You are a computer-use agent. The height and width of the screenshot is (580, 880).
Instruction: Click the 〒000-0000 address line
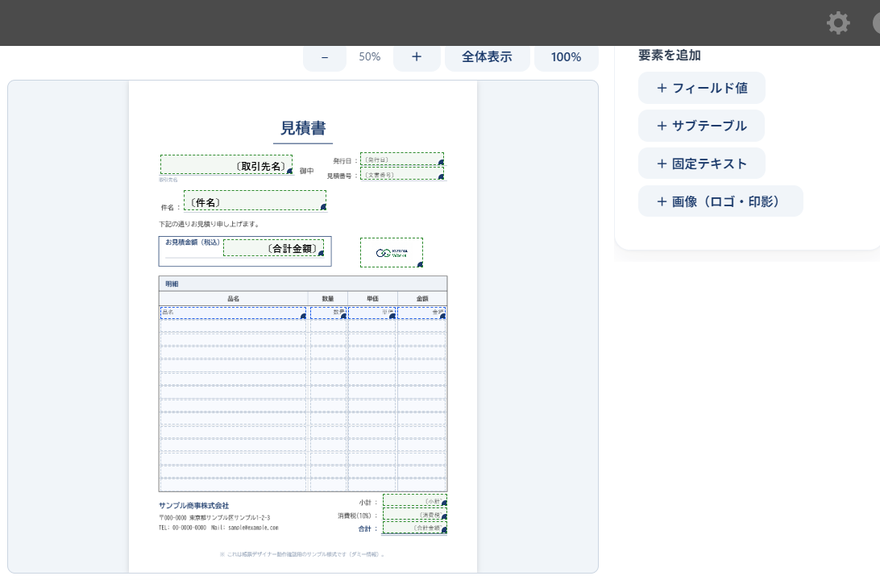pos(214,518)
